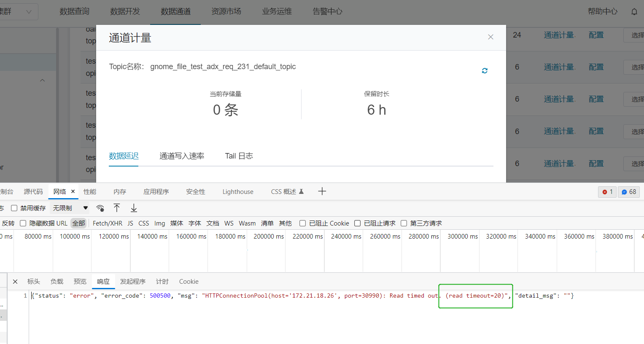The image size is (644, 344).
Task: Filter requests by Img
Action: coord(159,223)
